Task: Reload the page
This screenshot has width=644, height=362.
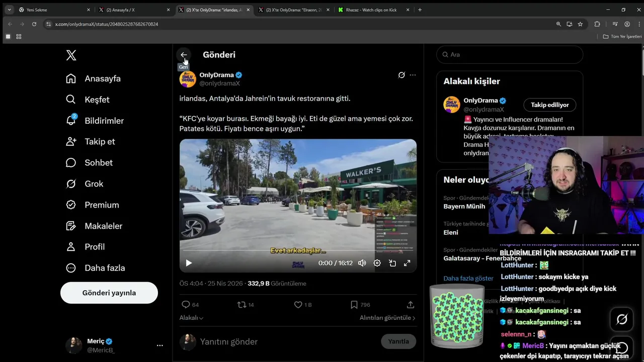Action: 34,24
